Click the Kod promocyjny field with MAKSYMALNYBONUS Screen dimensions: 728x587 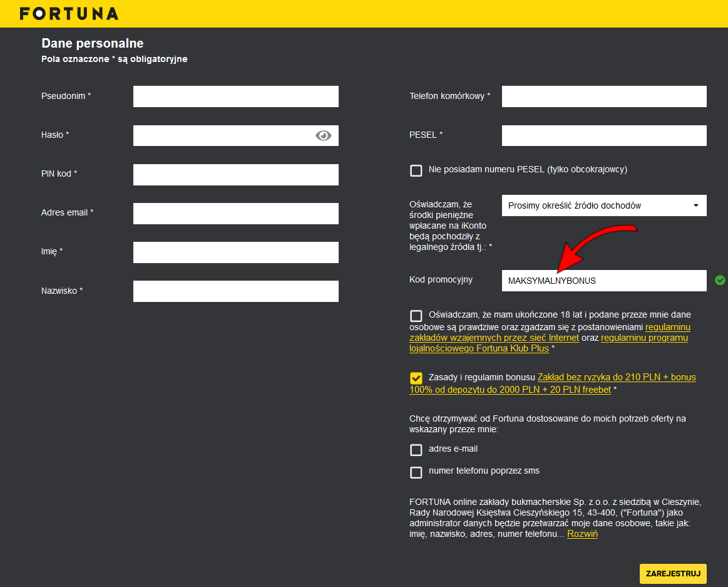point(604,280)
